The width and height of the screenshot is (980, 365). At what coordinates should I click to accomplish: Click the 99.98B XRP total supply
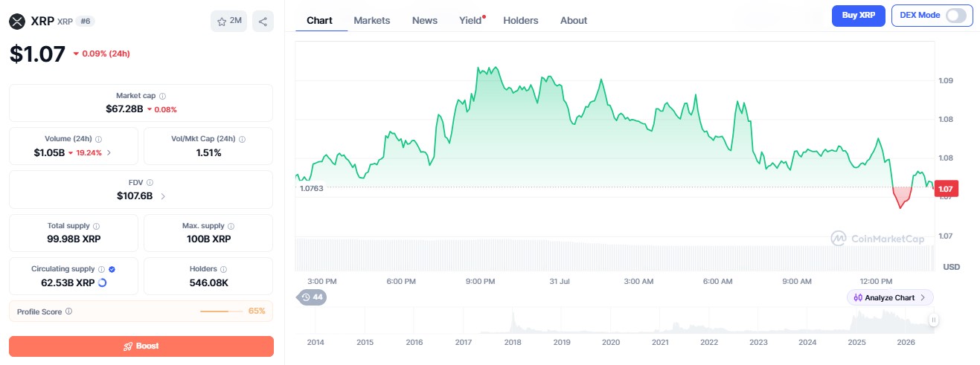(74, 239)
